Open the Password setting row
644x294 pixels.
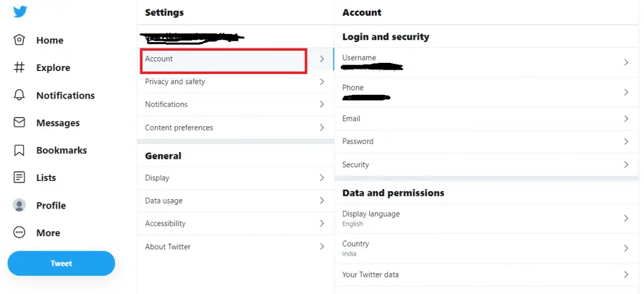tap(487, 141)
